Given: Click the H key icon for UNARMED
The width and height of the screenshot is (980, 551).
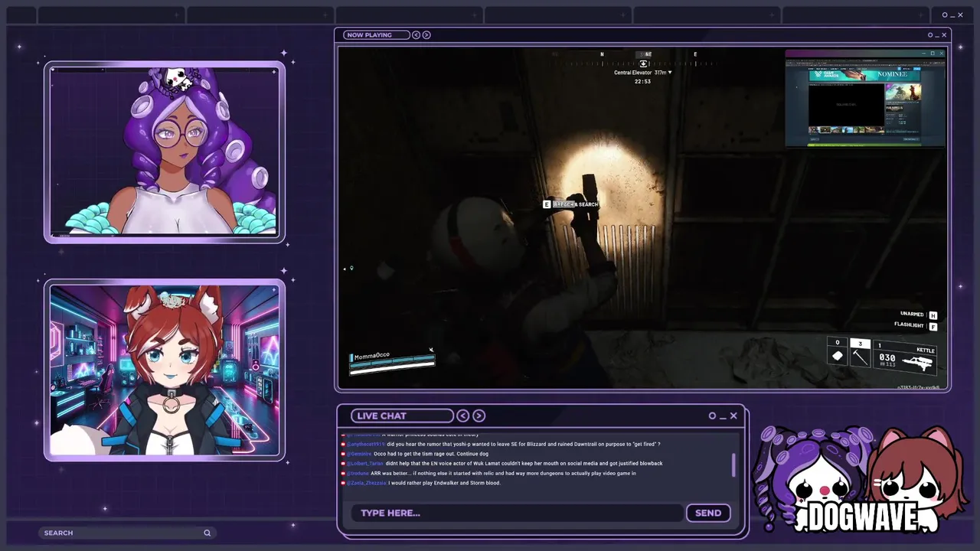Looking at the screenshot, I should pyautogui.click(x=933, y=315).
